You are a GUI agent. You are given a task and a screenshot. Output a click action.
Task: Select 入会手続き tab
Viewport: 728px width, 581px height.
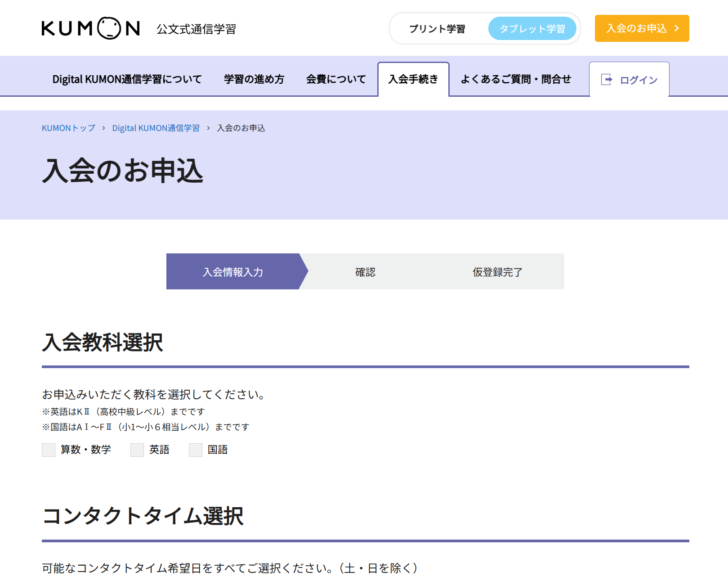click(413, 79)
